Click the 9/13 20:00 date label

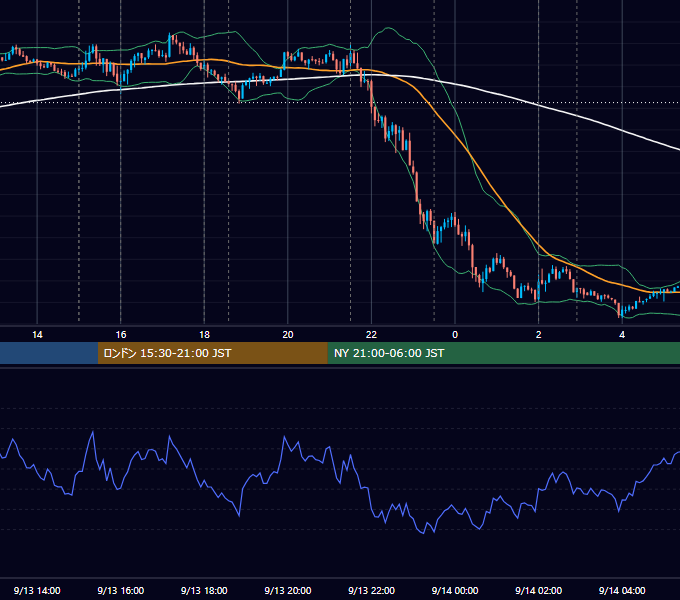pyautogui.click(x=288, y=590)
